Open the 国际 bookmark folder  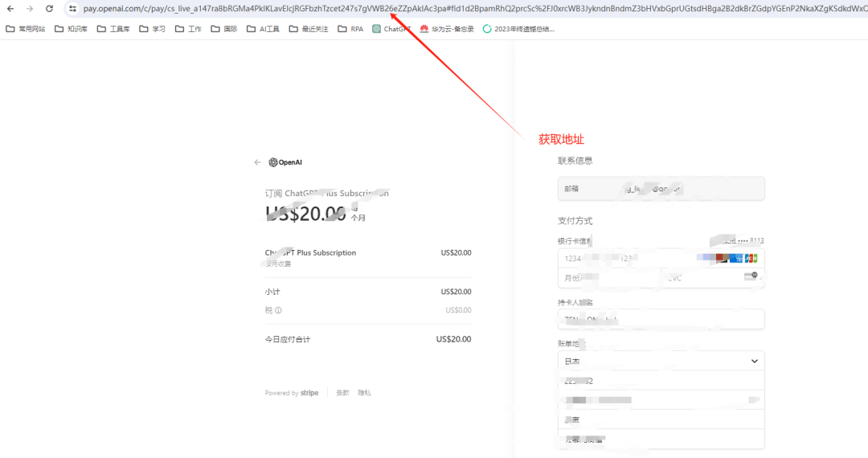pyautogui.click(x=223, y=29)
